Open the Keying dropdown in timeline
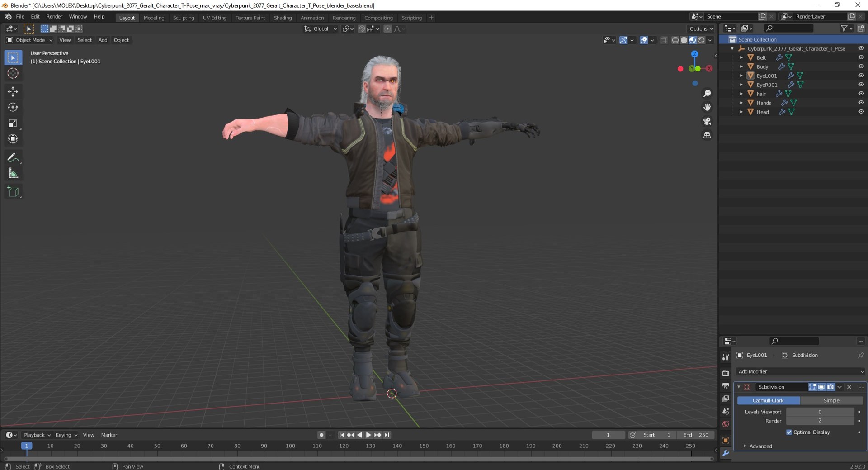 pos(66,435)
